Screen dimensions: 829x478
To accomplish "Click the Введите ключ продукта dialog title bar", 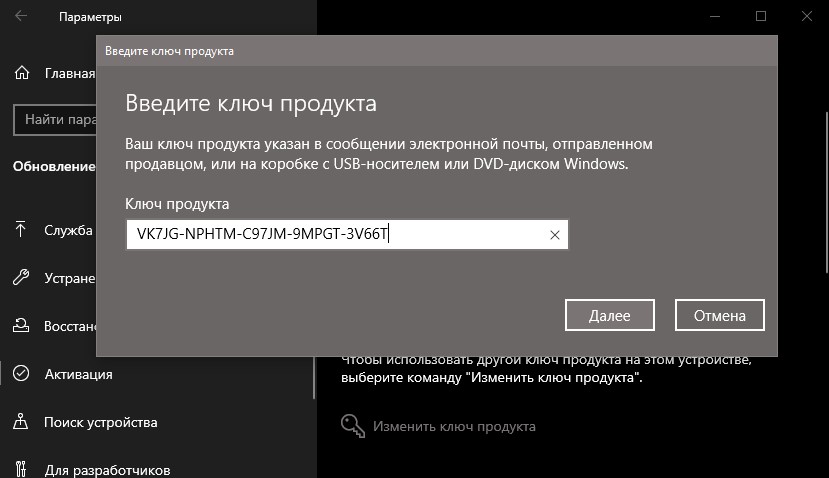I will click(437, 51).
